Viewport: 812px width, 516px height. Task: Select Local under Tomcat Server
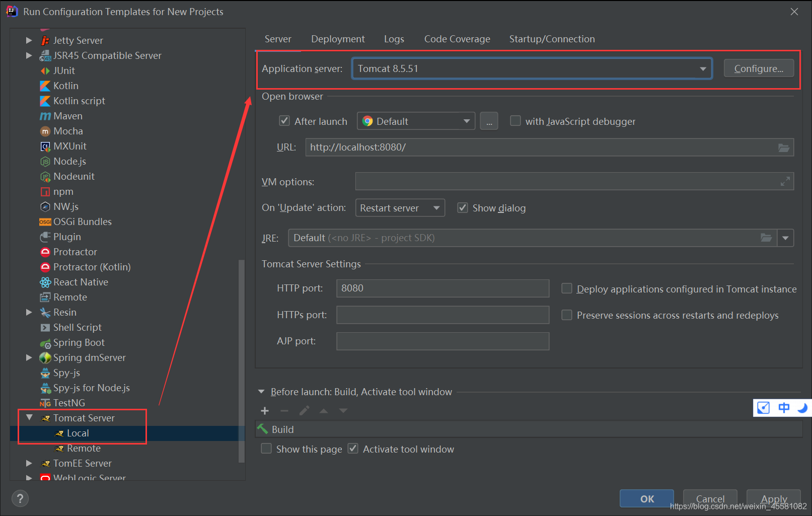pos(78,433)
